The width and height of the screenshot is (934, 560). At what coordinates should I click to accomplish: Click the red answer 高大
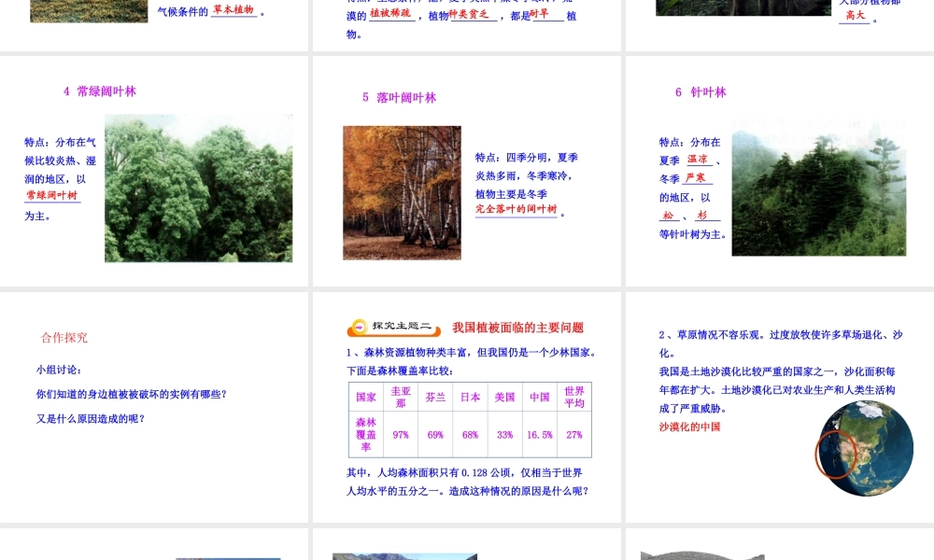pyautogui.click(x=856, y=15)
